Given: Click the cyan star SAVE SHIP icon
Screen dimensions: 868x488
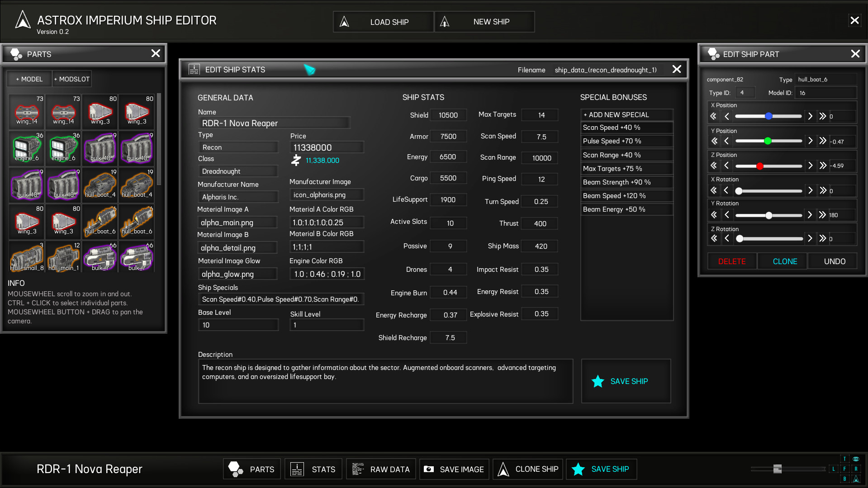Looking at the screenshot, I should [x=578, y=469].
